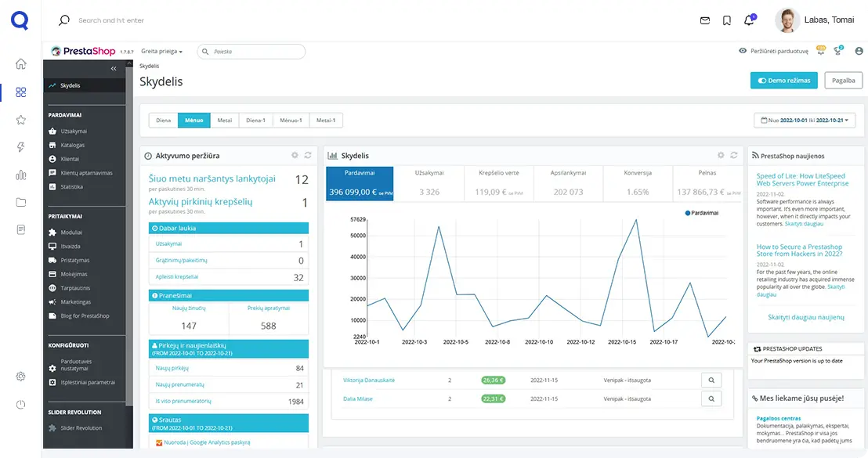Select the Mėnuo-1 period tab
The height and width of the screenshot is (458, 868).
291,120
